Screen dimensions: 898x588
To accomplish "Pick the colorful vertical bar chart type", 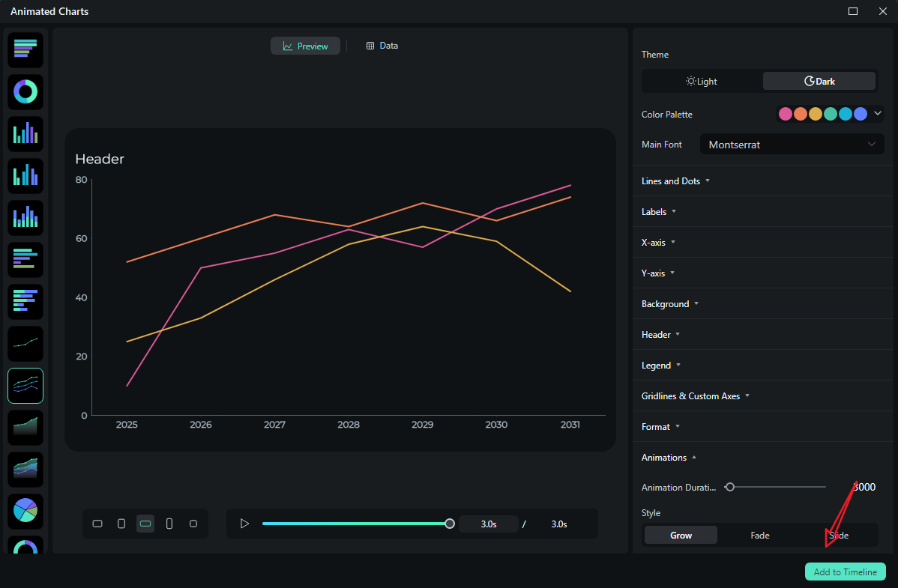I will [x=25, y=133].
